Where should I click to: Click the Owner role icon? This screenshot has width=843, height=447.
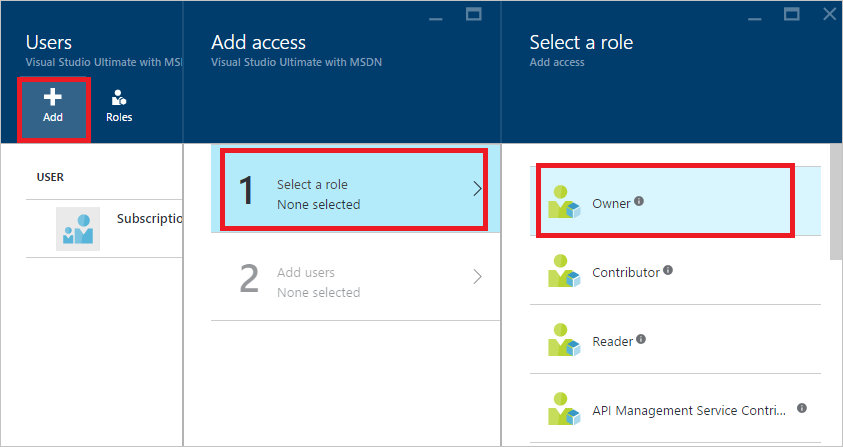(x=564, y=201)
